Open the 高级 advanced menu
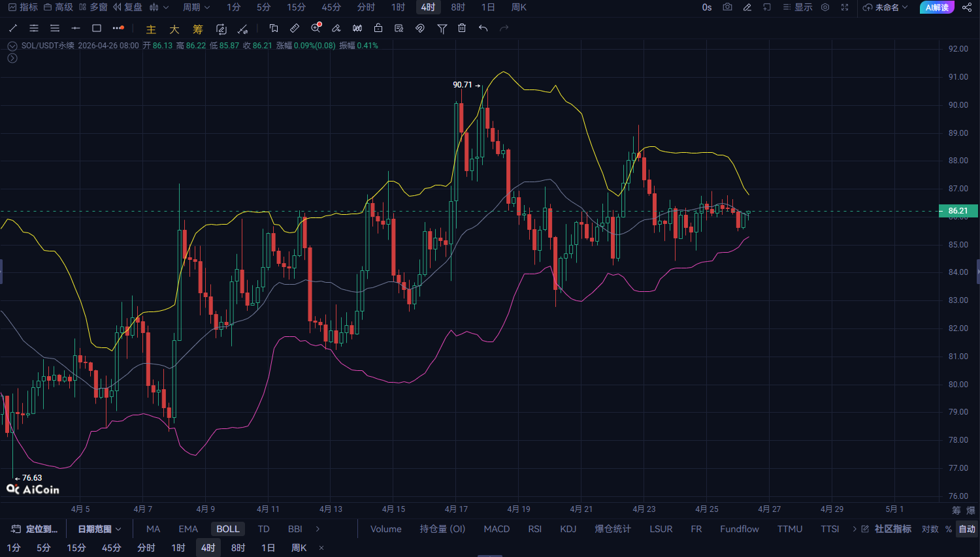This screenshot has width=980, height=557. tap(58, 7)
